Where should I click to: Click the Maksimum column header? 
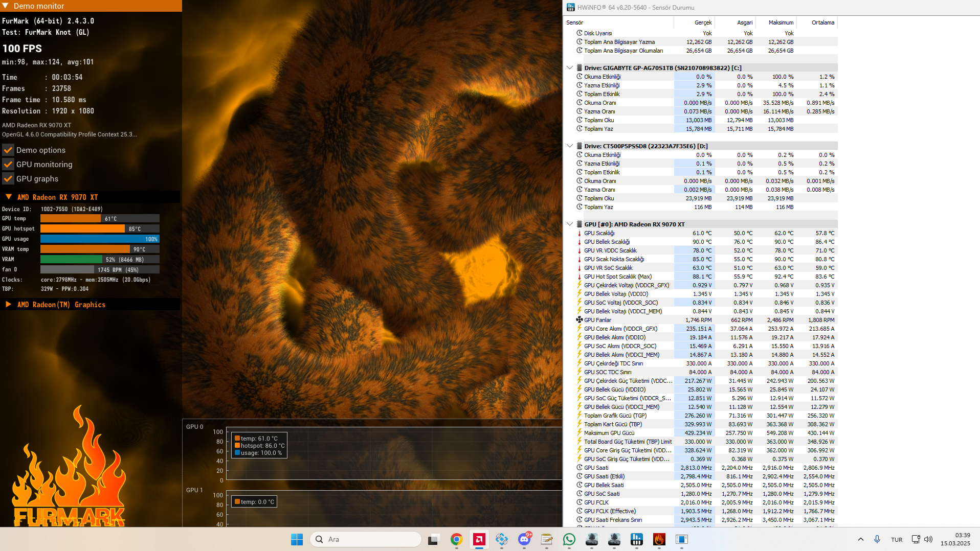pos(776,22)
